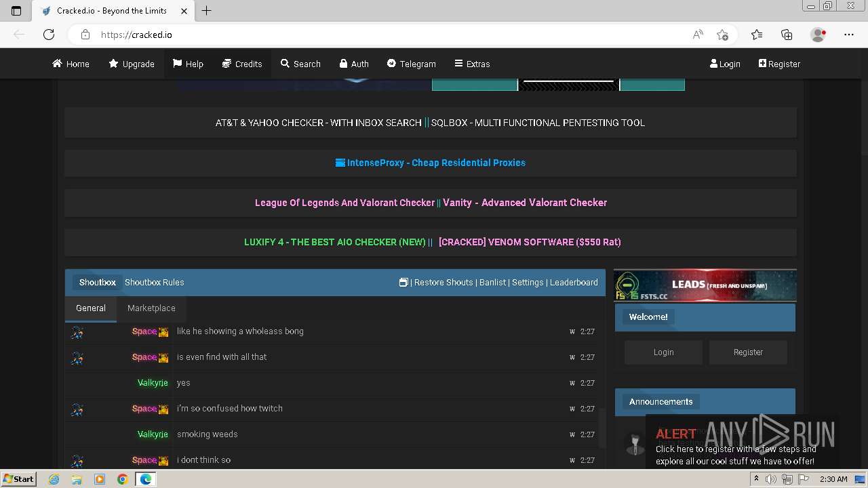Click Register in the top navbar

point(779,64)
